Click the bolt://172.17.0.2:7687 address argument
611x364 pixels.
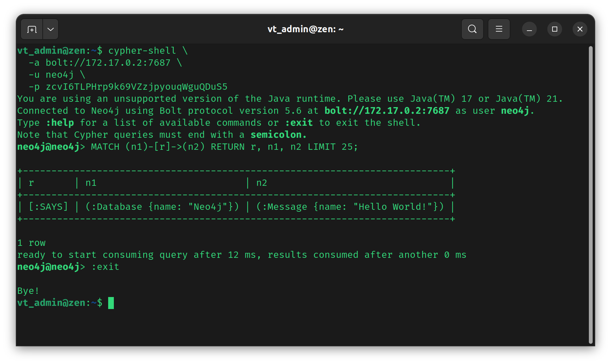coord(108,63)
